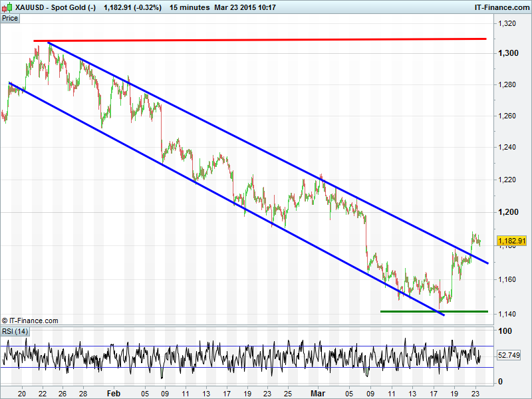Click the 1,182.91 (-0.32%) quote in header
The image size is (532, 399).
point(132,7)
